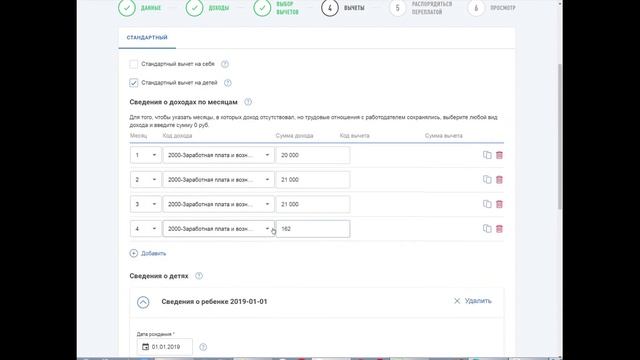Select step 4 Вычеты circle

[x=330, y=8]
